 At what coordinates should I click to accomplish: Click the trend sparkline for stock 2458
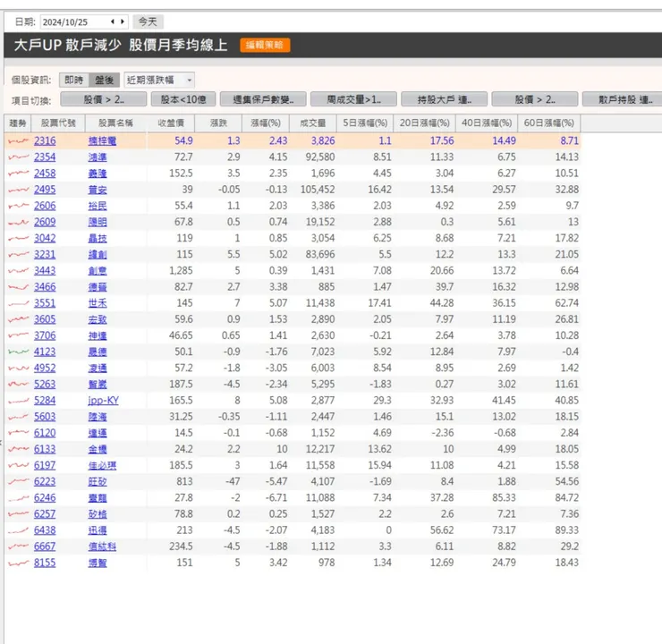[x=19, y=174]
